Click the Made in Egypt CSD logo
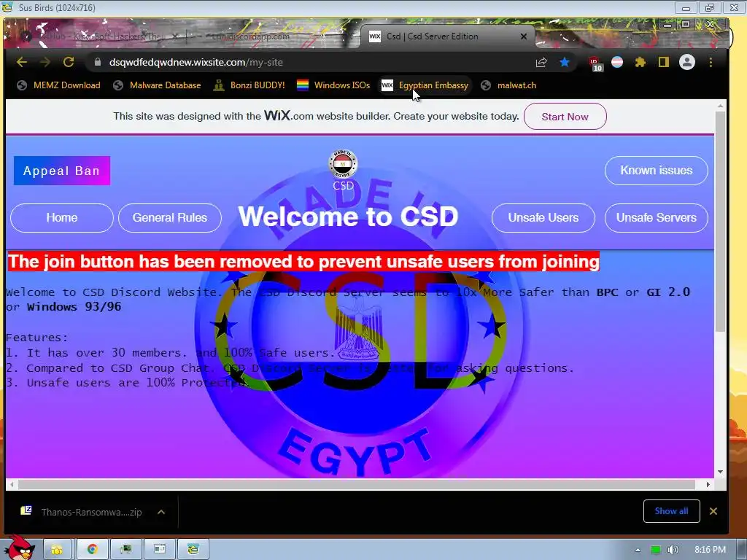 click(343, 164)
